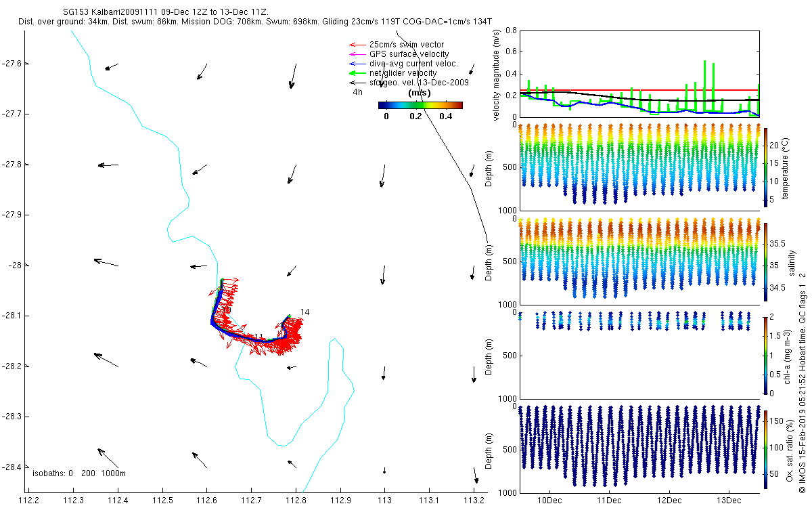Click the 112.9 longitude tick label
Viewport: 812px width, 508px height.
coord(340,500)
